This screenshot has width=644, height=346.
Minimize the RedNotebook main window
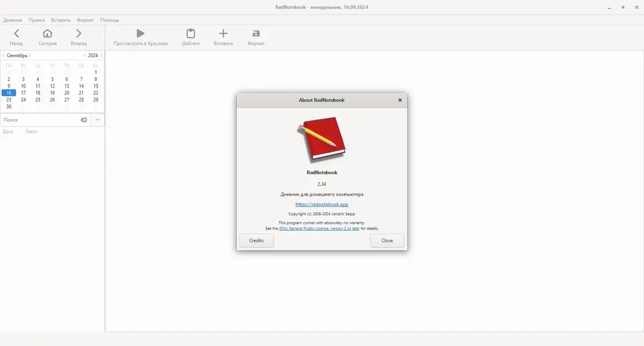[x=609, y=7]
